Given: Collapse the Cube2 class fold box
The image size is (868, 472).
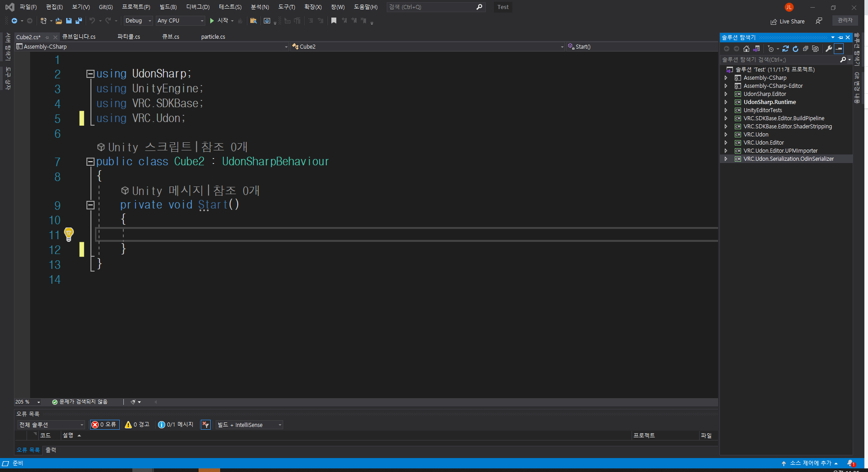Looking at the screenshot, I should click(x=90, y=162).
